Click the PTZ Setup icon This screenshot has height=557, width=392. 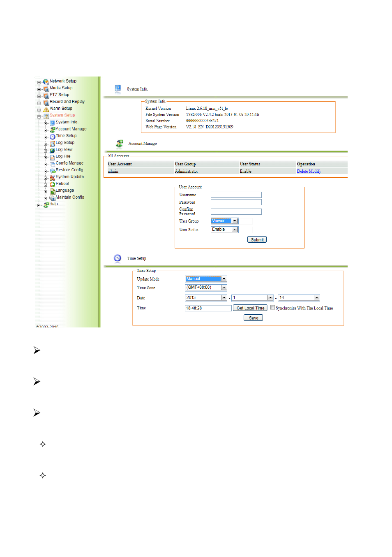(x=46, y=95)
